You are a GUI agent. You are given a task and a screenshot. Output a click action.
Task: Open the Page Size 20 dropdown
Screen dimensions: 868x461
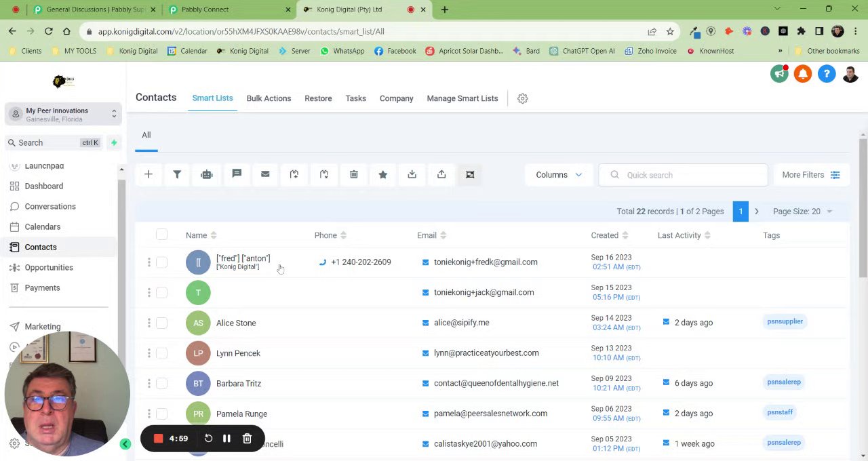tap(803, 212)
